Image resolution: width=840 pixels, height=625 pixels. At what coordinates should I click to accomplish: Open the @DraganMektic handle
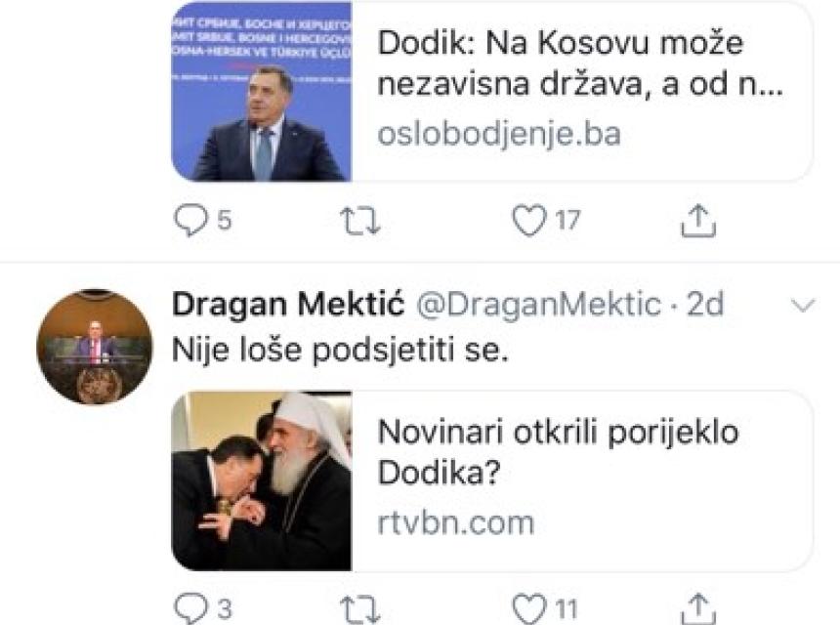click(x=539, y=306)
